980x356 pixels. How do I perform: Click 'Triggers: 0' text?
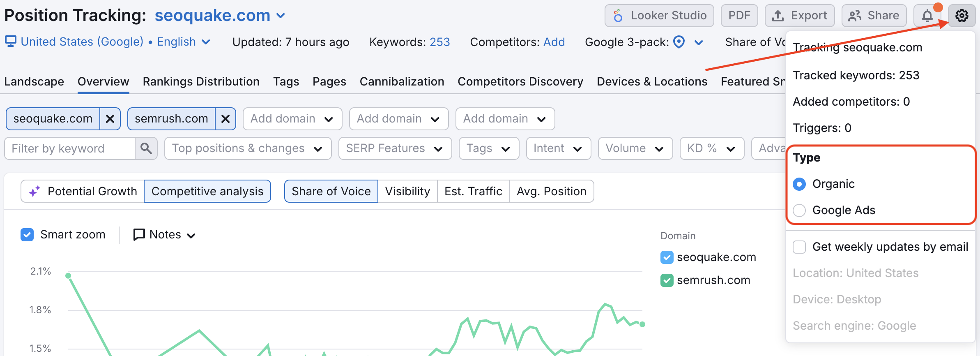tap(822, 128)
